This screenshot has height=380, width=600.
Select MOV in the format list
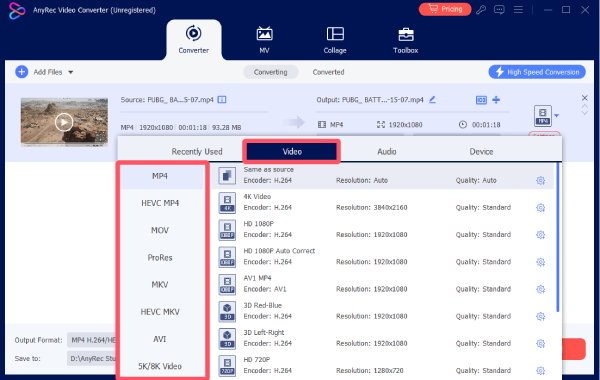click(x=160, y=230)
